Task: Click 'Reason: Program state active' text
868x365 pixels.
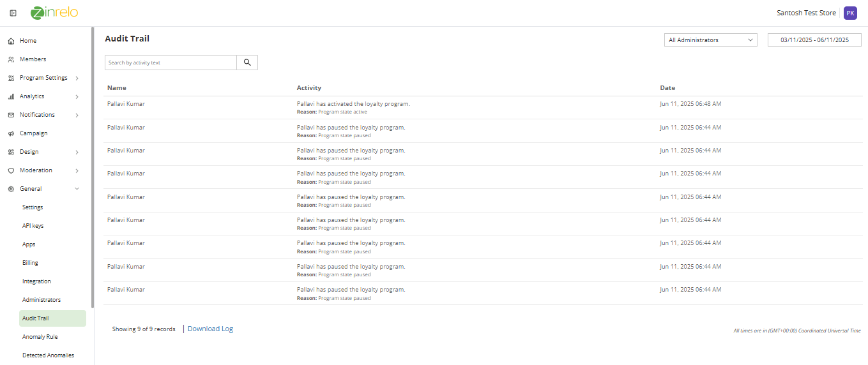Action: point(332,112)
